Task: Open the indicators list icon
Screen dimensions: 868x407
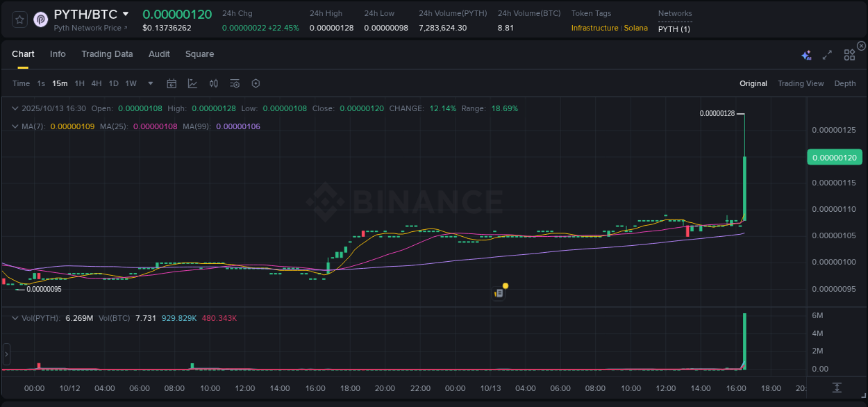Action: tap(234, 83)
